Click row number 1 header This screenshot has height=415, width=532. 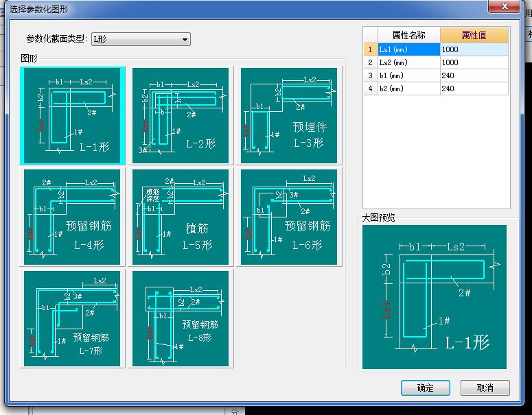(371, 49)
